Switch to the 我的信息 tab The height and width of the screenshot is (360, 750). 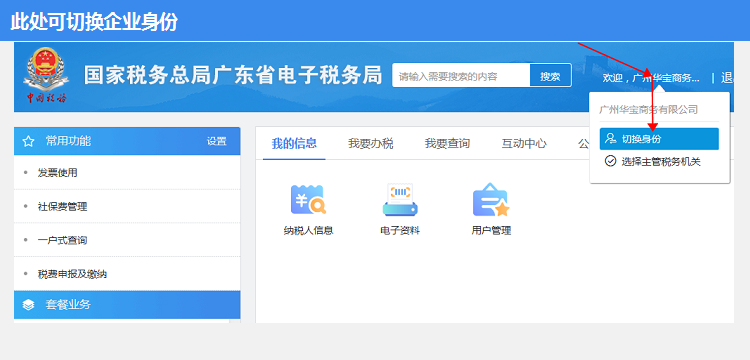tap(294, 143)
